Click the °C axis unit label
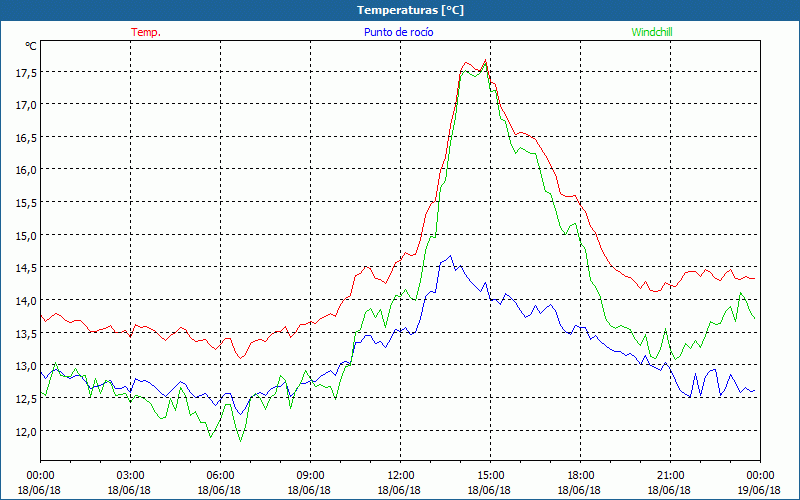The image size is (800, 500). pyautogui.click(x=31, y=46)
